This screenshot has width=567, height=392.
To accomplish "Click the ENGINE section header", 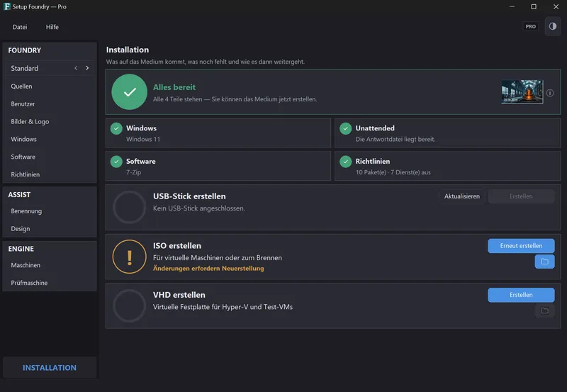I will click(21, 249).
